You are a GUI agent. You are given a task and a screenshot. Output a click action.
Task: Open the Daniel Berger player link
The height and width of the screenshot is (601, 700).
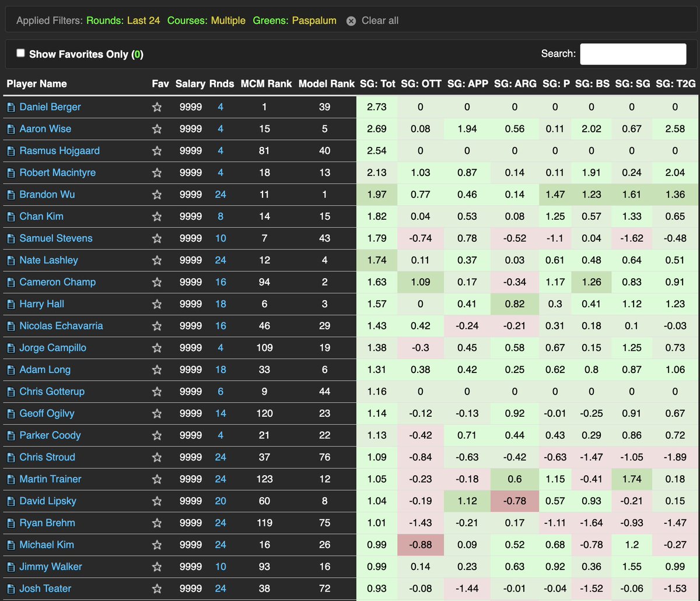coord(50,107)
